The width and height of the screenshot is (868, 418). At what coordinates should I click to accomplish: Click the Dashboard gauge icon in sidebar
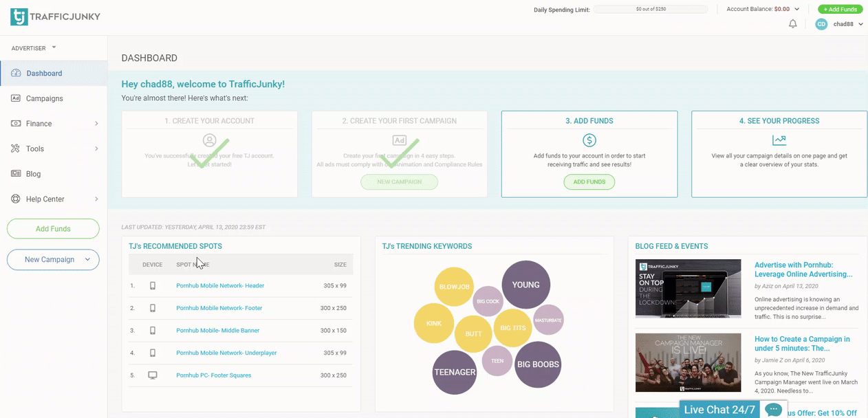[x=16, y=73]
